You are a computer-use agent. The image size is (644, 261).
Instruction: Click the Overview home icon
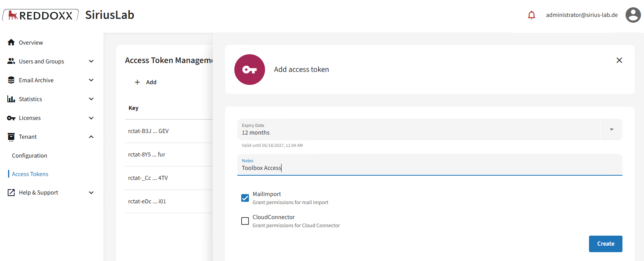pyautogui.click(x=11, y=42)
